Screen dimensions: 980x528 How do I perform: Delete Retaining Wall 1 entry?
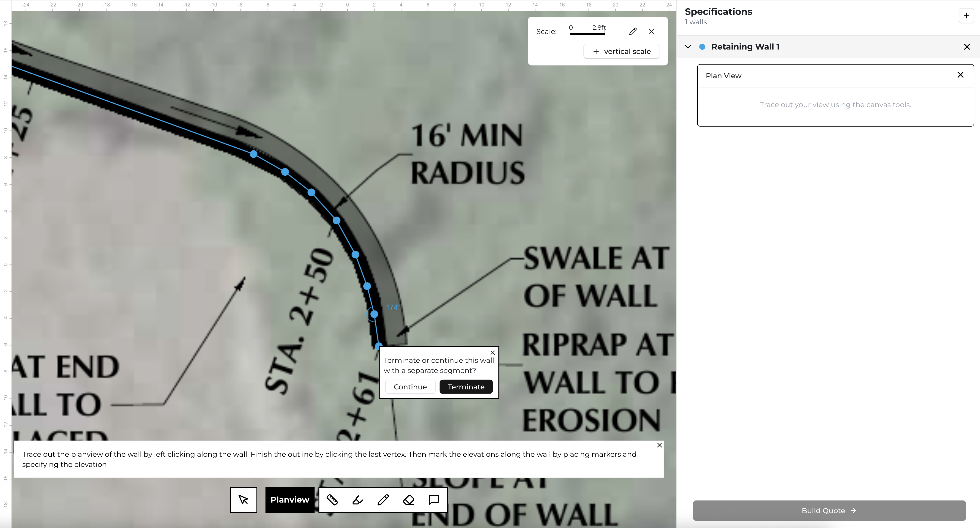click(x=967, y=47)
